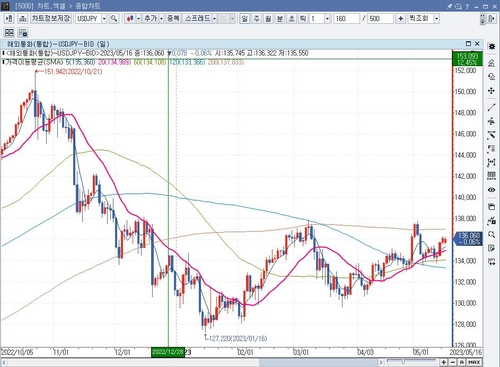Zoom in with bottom plus button

pos(444,362)
